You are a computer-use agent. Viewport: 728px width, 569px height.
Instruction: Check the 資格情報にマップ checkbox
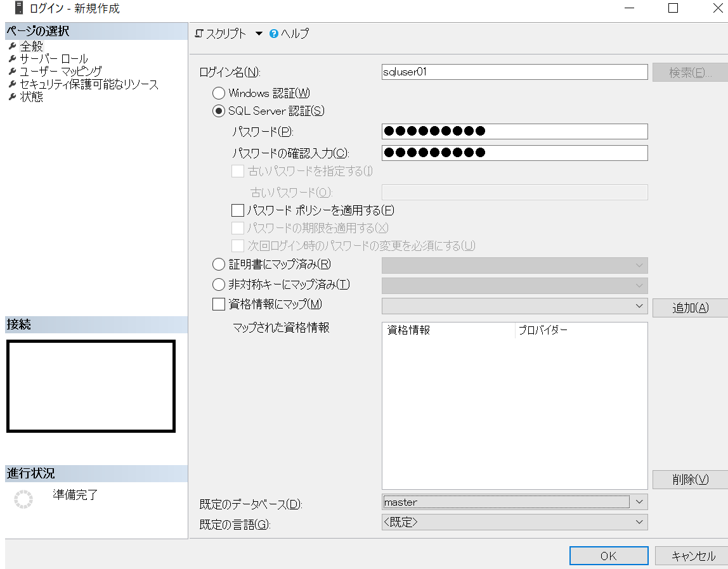218,305
